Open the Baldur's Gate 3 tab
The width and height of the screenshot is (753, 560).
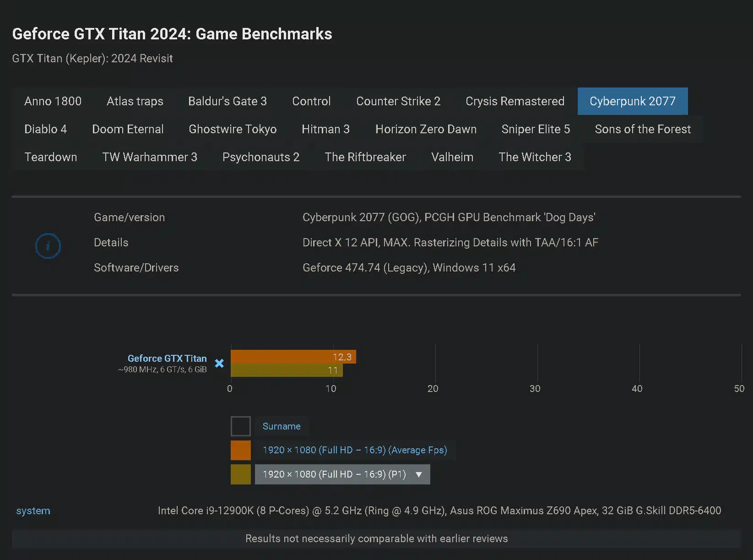click(228, 101)
